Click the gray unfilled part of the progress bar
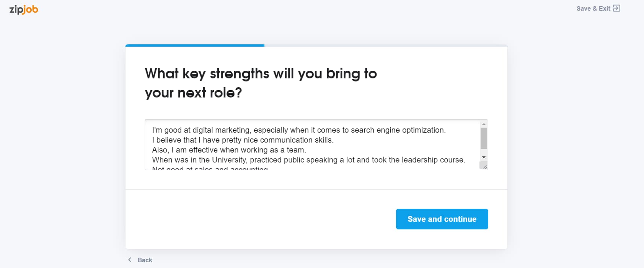Image resolution: width=644 pixels, height=268 pixels. tap(386, 45)
